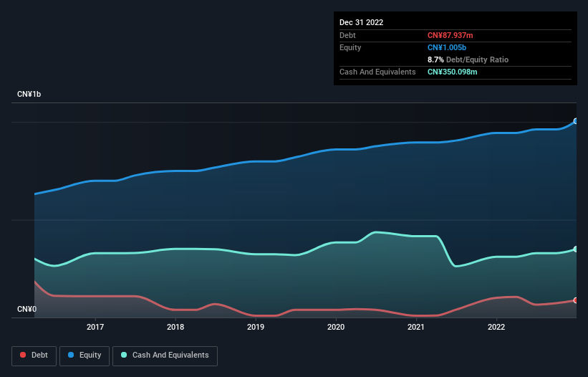Toggle Cash And Equivalents legend button
Image resolution: width=588 pixels, height=377 pixels.
pyautogui.click(x=165, y=355)
